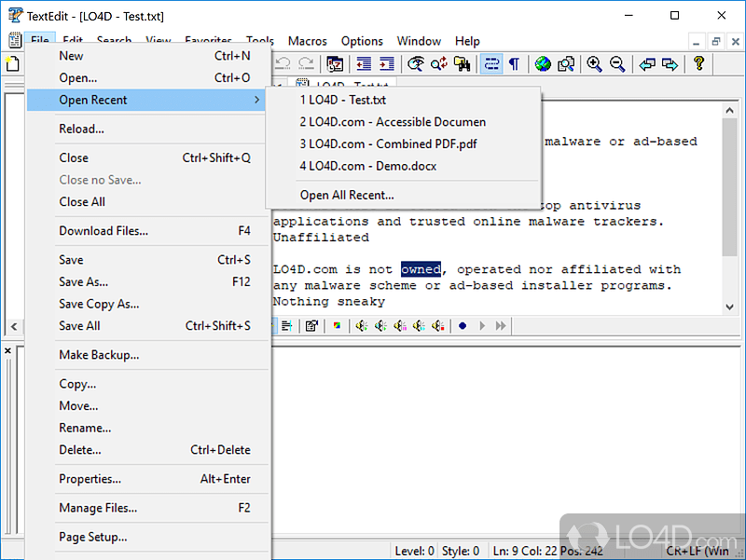Click the print preview document-magnifier icon
Image resolution: width=746 pixels, height=560 pixels.
[566, 63]
